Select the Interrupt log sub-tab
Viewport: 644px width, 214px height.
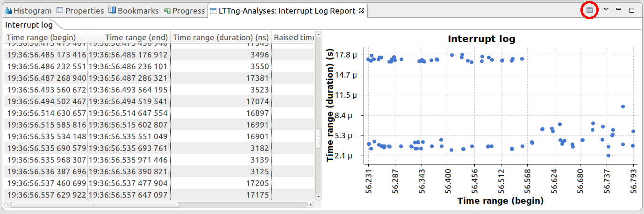(x=28, y=25)
